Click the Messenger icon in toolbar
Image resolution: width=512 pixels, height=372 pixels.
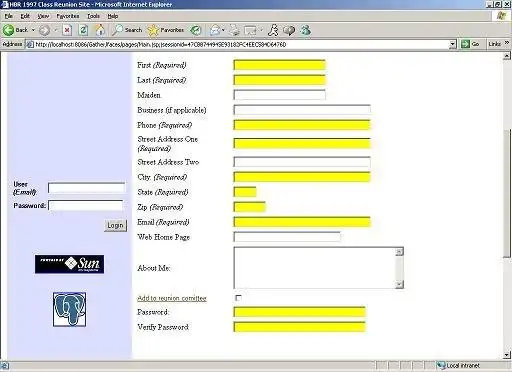coord(305,30)
